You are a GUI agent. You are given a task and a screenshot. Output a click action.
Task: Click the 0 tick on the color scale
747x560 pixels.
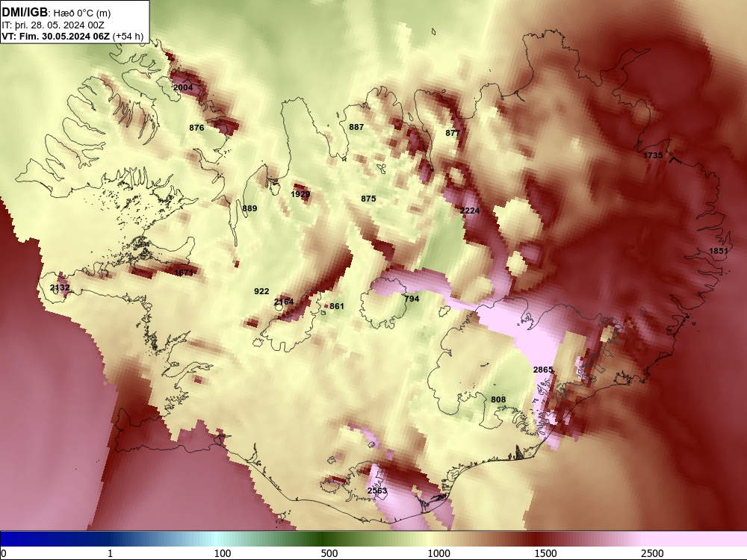pyautogui.click(x=4, y=553)
